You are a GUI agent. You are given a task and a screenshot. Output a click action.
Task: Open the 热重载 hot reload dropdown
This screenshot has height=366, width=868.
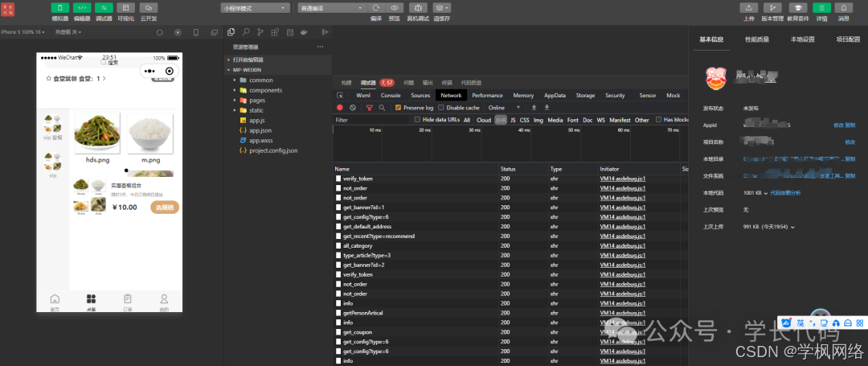(x=68, y=32)
